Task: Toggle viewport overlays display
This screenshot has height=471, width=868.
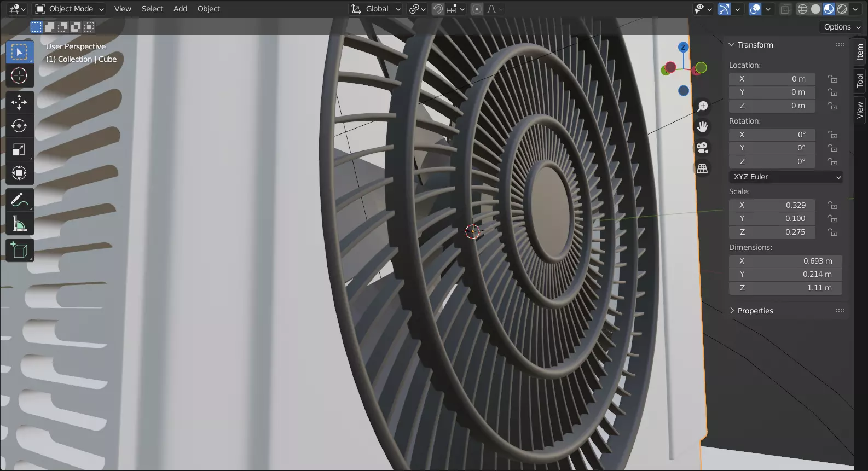Action: pos(755,9)
